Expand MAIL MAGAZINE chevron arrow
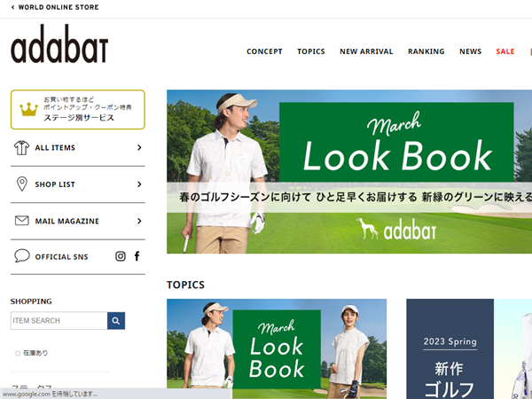 (139, 221)
